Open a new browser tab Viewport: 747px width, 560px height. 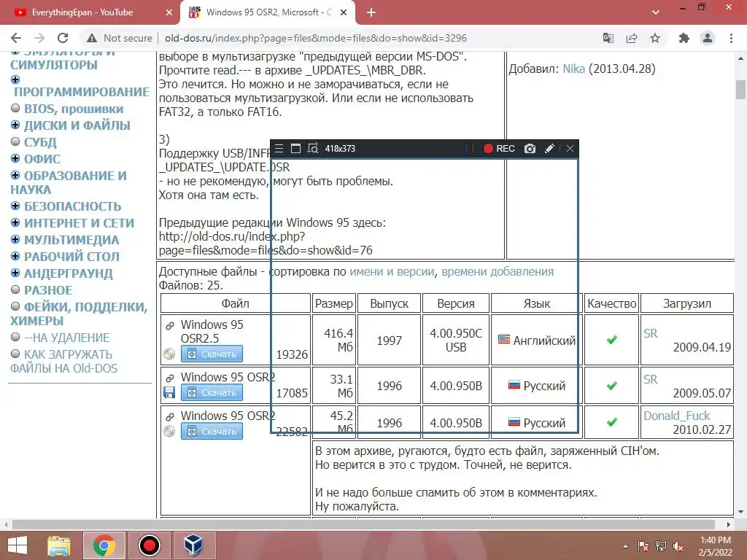coord(371,13)
